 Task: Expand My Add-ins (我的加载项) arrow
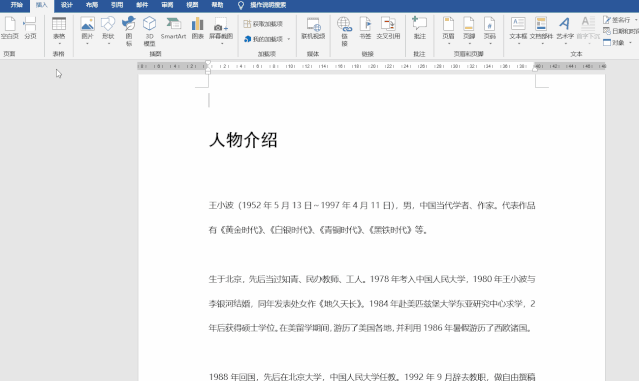pyautogui.click(x=289, y=39)
